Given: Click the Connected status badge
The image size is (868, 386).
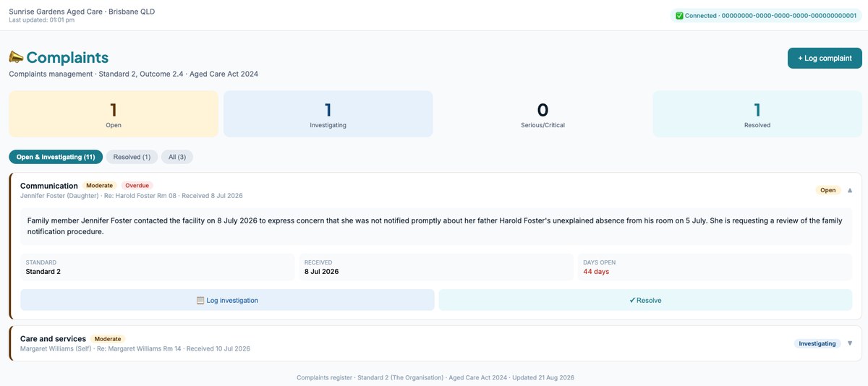Looking at the screenshot, I should pos(766,15).
